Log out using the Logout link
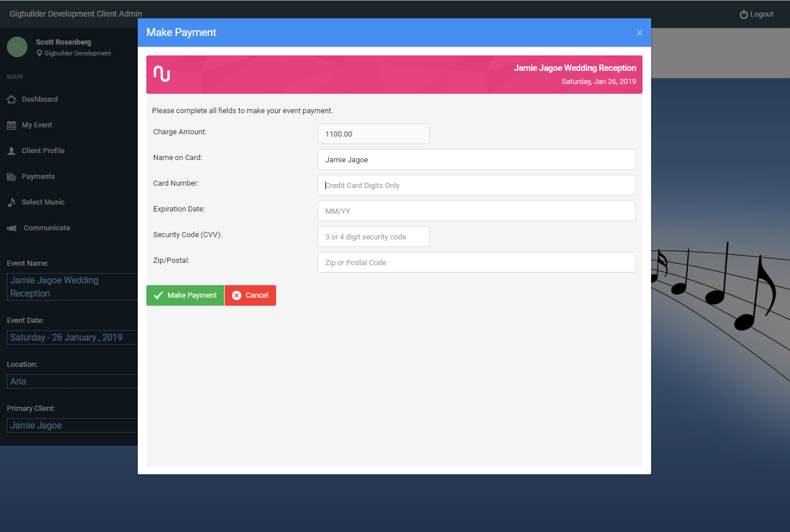Image resolution: width=790 pixels, height=532 pixels. point(756,14)
